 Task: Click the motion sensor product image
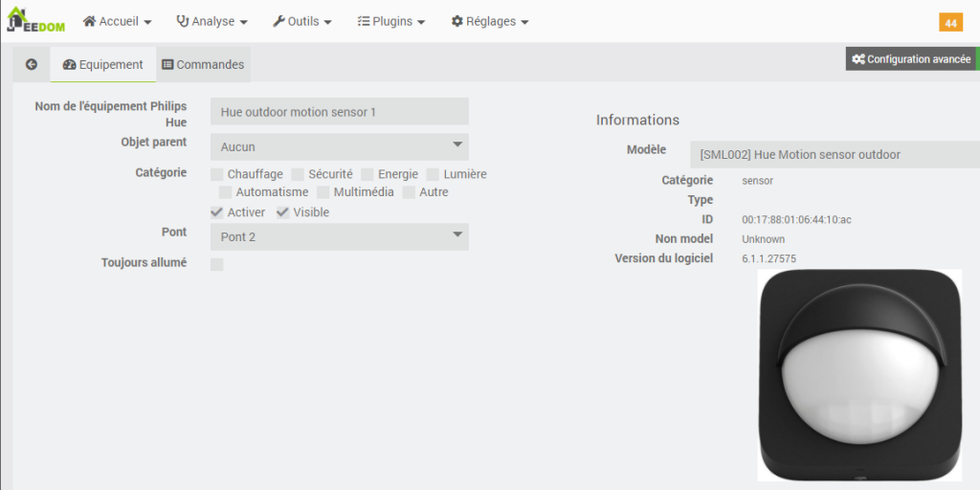tap(859, 375)
